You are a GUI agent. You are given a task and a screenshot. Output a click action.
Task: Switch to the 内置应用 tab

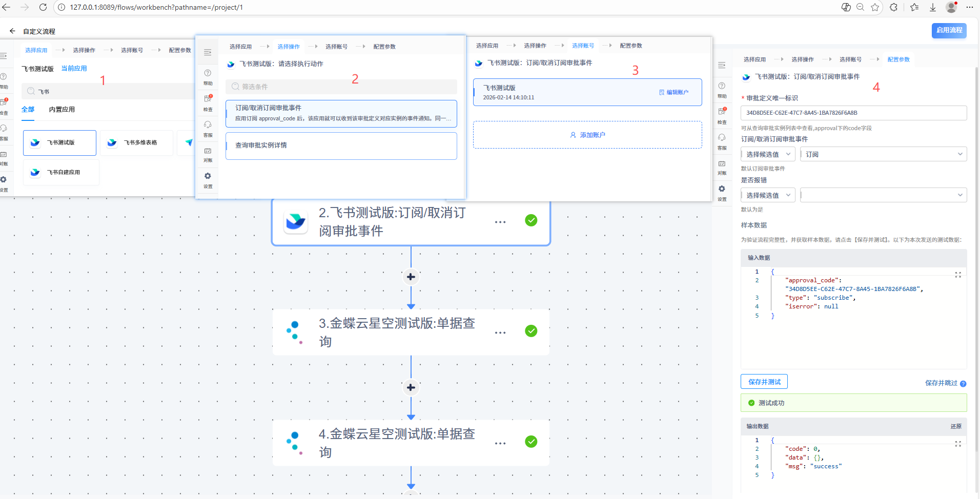(x=62, y=110)
